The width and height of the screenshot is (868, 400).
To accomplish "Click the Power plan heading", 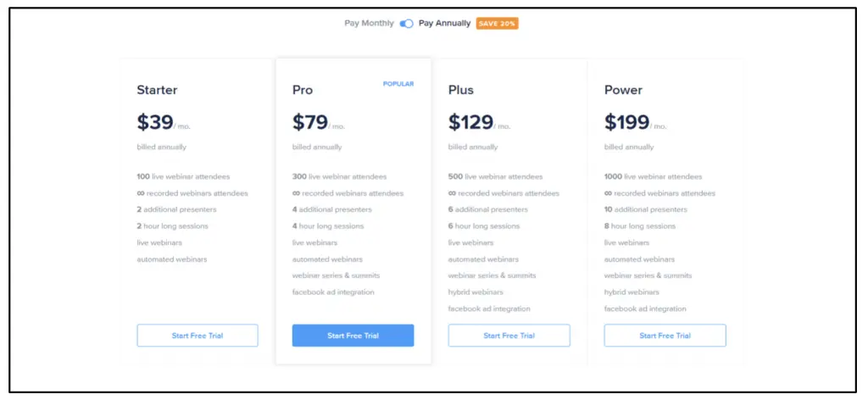I will click(623, 90).
